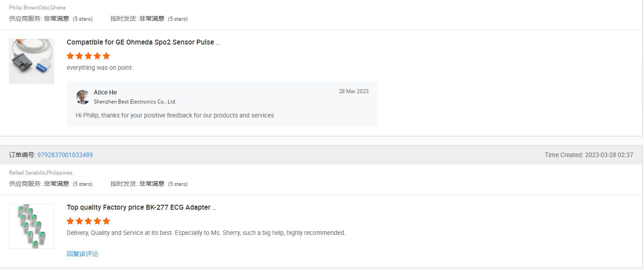Click Shenzhen Best Electronics Co., Ltd. company name
The height and width of the screenshot is (270, 644).
click(x=135, y=102)
